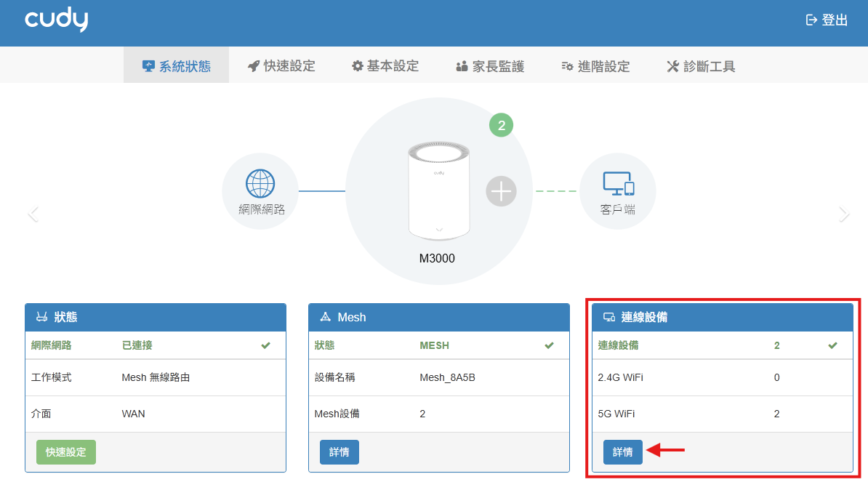Screen dimensions: 868x482
Task: Click the Mesh_8A5B device name
Action: pyautogui.click(x=447, y=377)
